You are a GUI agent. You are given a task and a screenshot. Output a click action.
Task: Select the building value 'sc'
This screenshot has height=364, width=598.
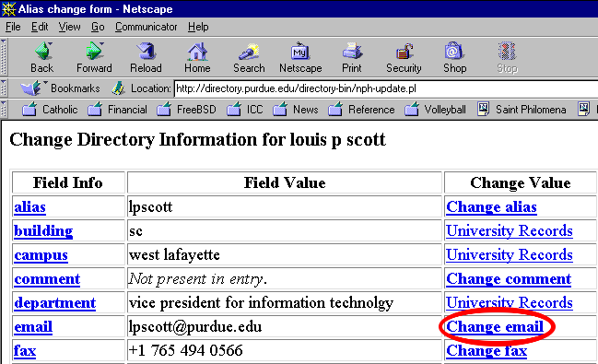click(135, 231)
